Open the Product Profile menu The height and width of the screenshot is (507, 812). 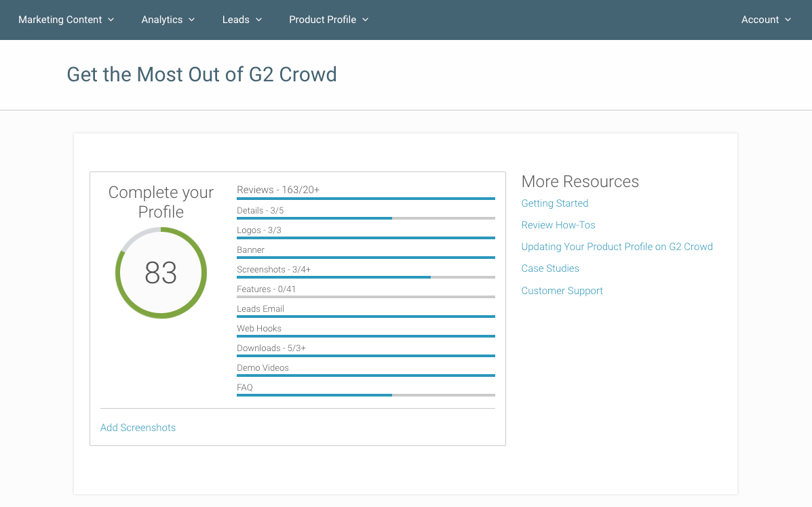pos(328,20)
